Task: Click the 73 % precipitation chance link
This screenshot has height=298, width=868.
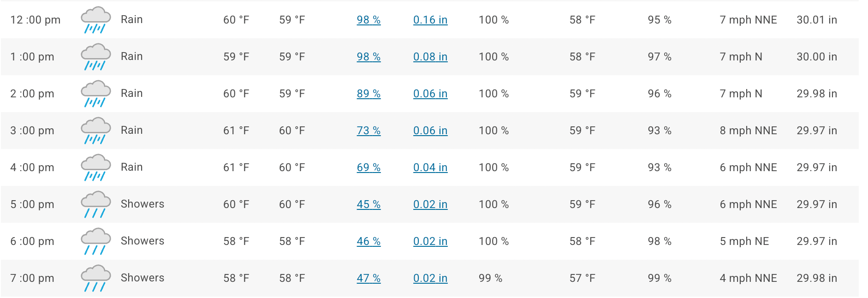Action: point(369,131)
